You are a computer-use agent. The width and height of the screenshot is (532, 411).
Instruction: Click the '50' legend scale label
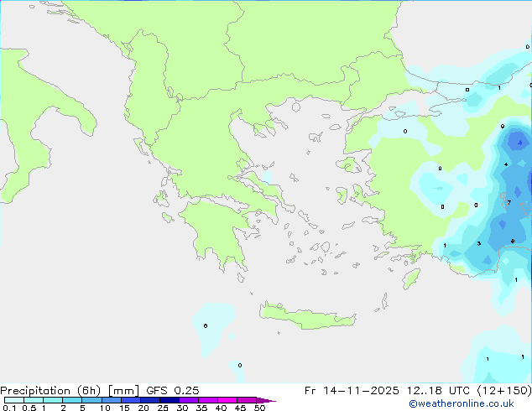coord(260,408)
